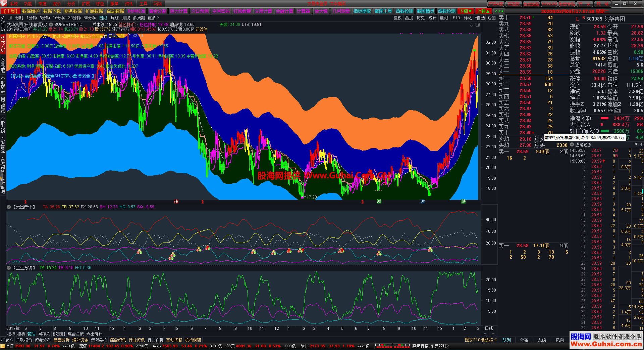Viewport: 644px width, 350px height.
Task: Select the 模板 template tab
Action: 21,334
